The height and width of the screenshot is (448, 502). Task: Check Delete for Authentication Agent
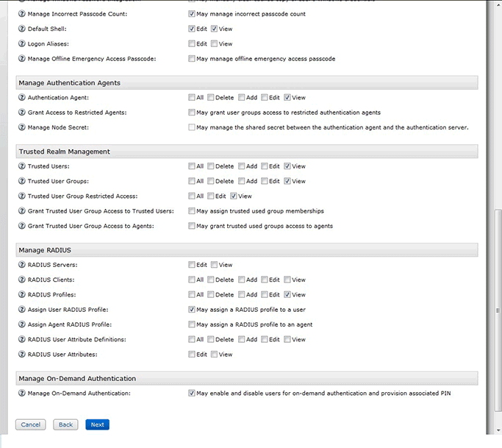[x=211, y=98]
